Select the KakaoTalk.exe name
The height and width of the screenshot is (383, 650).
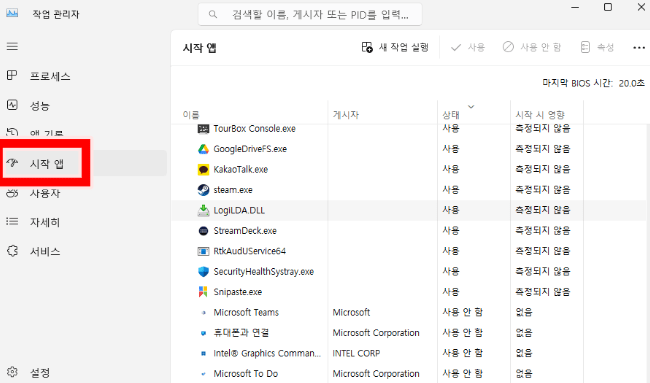240,170
